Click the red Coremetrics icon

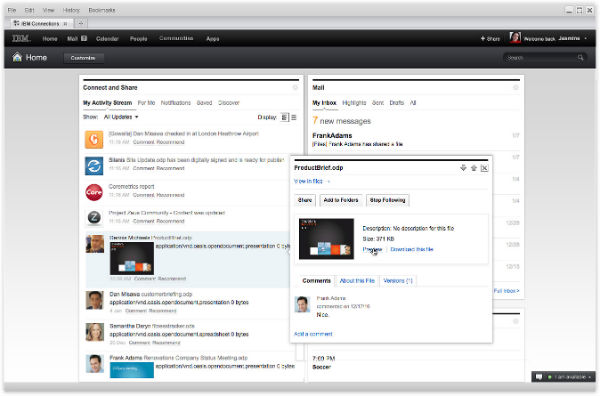pyautogui.click(x=94, y=192)
